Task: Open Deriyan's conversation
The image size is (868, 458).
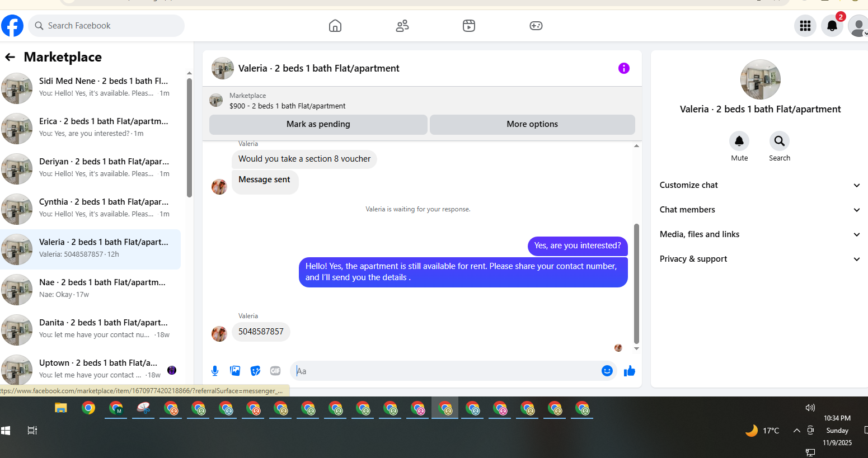Action: 91,169
